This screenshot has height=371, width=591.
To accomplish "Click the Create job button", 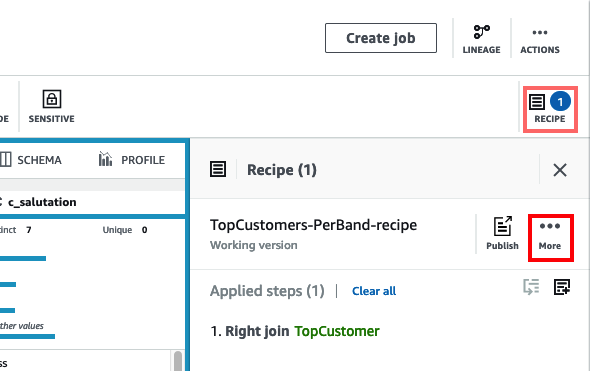I will point(381,38).
